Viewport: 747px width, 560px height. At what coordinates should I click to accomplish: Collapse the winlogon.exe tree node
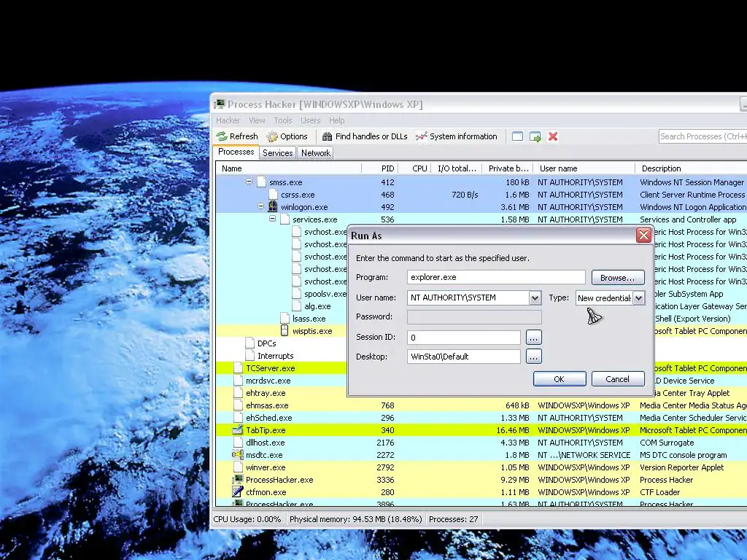(x=260, y=206)
